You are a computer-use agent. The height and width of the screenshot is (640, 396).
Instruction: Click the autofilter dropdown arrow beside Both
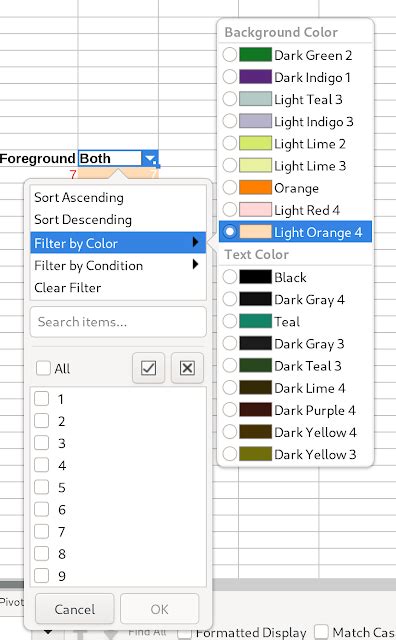[149, 158]
